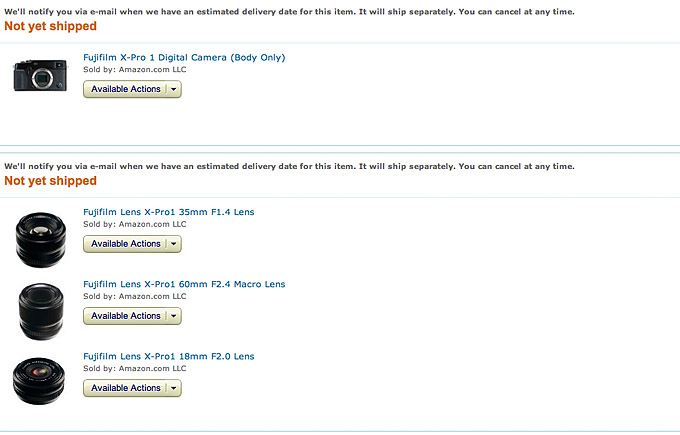Viewport: 680px width, 435px height.
Task: Expand the dropdown arrow on the 18mm lens actions
Action: pyautogui.click(x=174, y=388)
